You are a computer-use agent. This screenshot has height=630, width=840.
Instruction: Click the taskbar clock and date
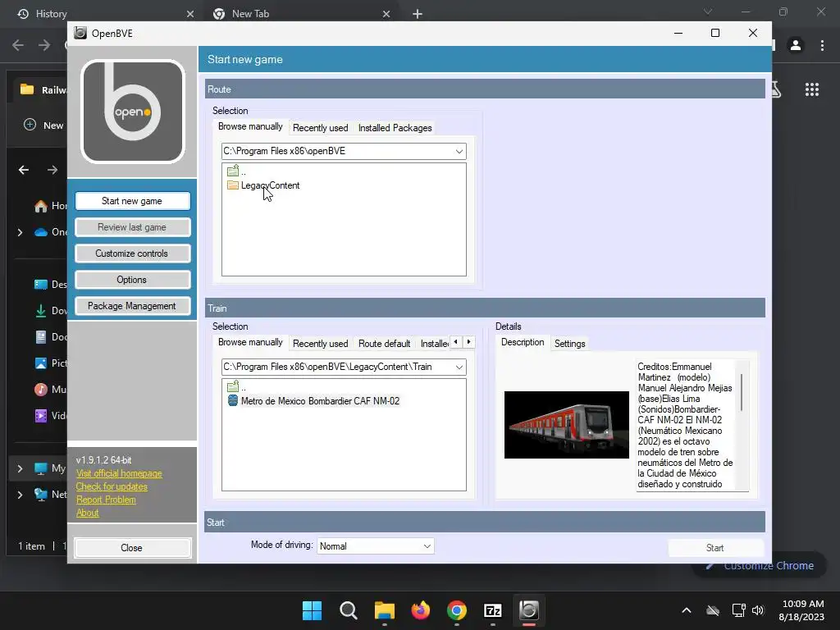(x=801, y=610)
